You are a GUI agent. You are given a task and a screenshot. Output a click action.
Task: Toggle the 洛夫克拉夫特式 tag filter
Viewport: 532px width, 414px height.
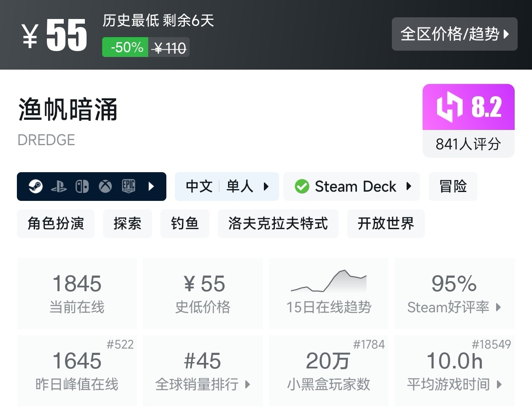278,224
